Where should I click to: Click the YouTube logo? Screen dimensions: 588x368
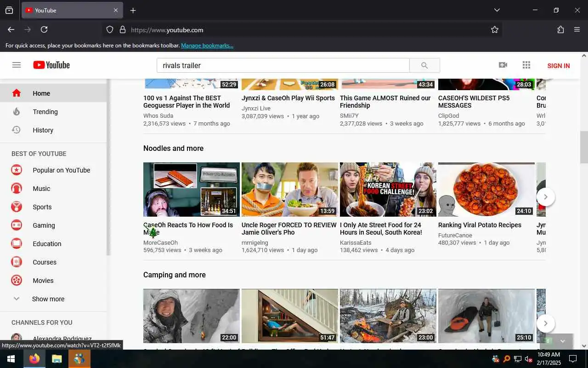click(x=51, y=65)
